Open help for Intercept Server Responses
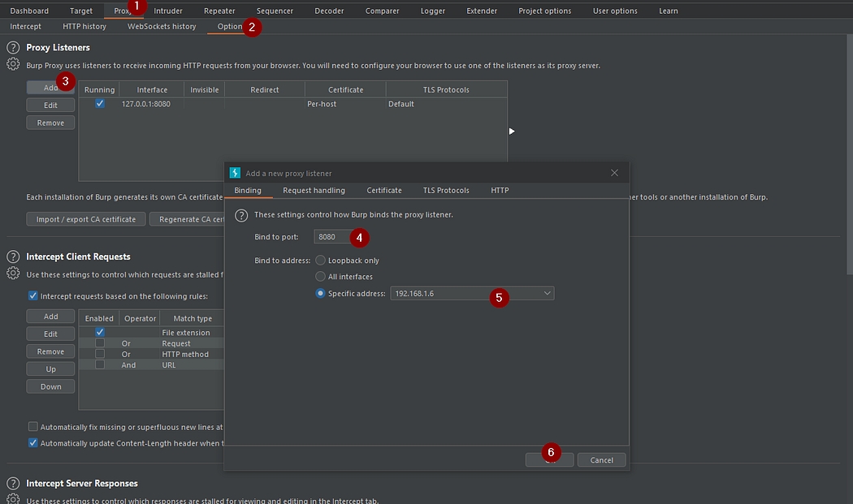Viewport: 853px width, 504px height. 13,484
